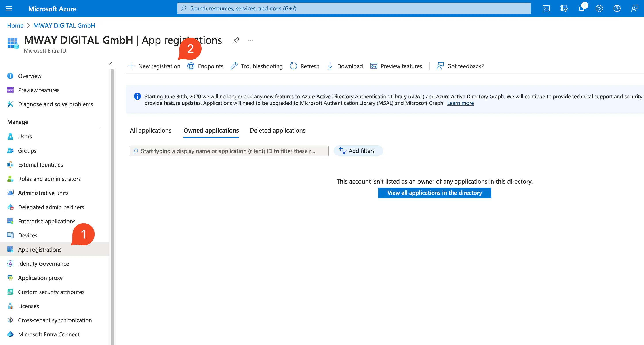Click the help question mark icon
The width and height of the screenshot is (644, 345).
pyautogui.click(x=617, y=8)
